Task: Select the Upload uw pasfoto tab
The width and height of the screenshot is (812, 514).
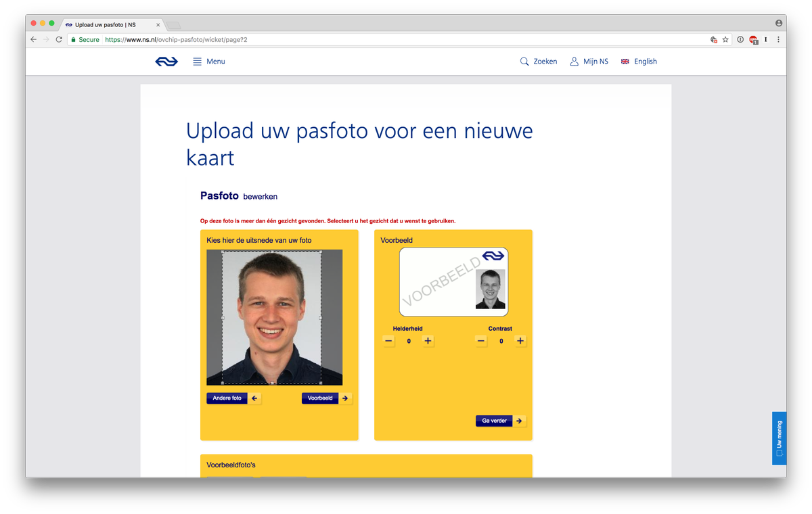Action: point(112,24)
